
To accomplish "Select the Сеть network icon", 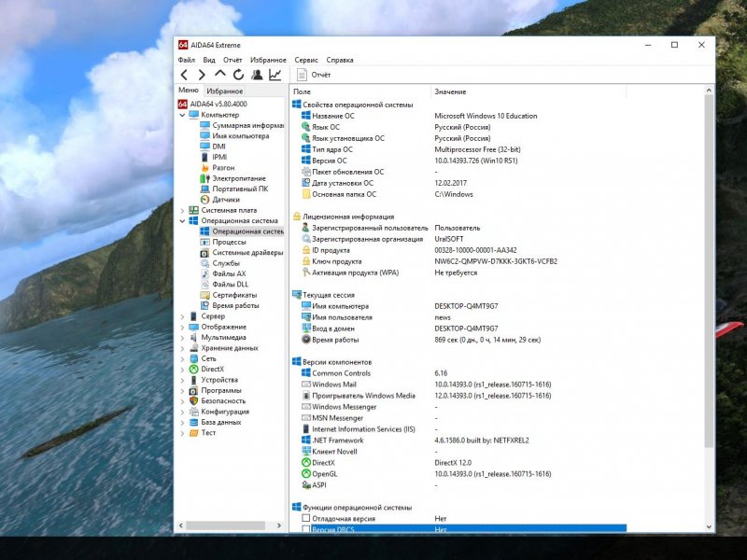I will click(x=193, y=358).
